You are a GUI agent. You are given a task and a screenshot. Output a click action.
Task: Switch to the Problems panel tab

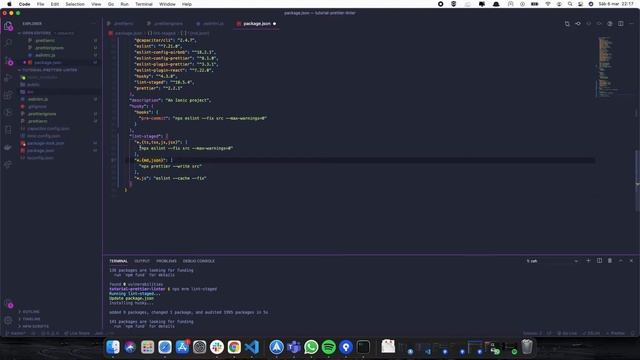click(167, 261)
